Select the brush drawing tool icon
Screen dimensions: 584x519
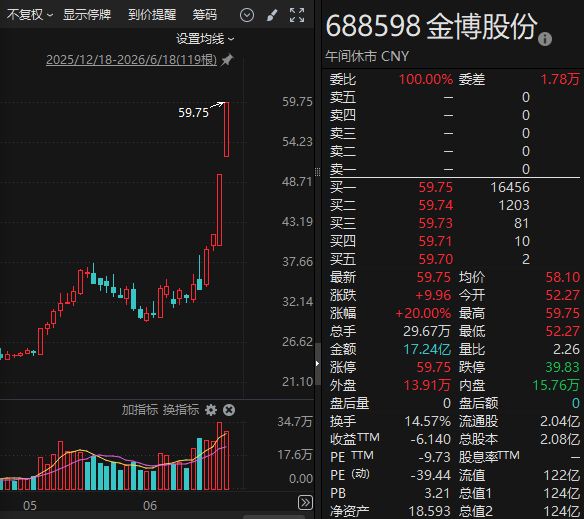272,15
